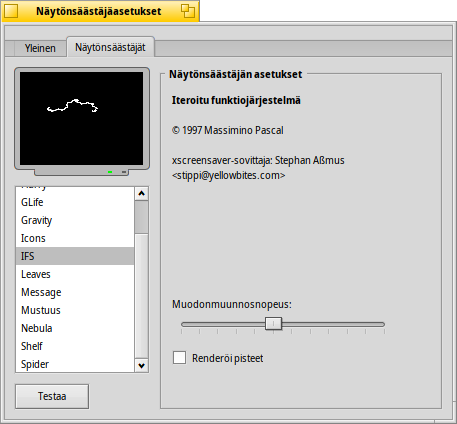Viewport: 457px width, 424px height.
Task: Click the window close box in title tab
Action: pos(11,11)
